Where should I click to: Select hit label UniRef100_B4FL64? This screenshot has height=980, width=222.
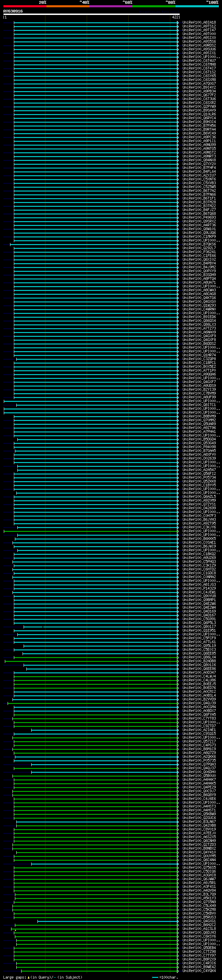(x=199, y=172)
